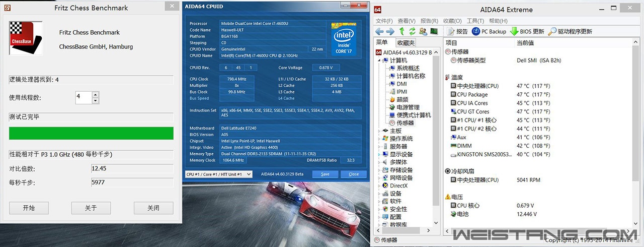Open the 查看(V) menu
The image size is (644, 247).
[407, 21]
